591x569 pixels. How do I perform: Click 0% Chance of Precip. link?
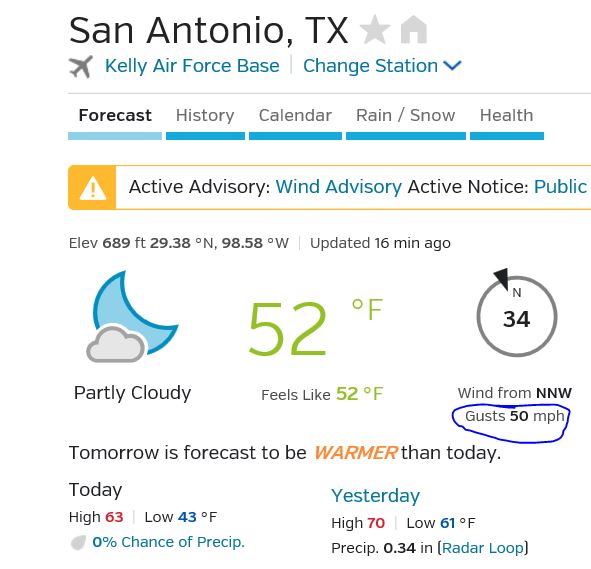168,542
